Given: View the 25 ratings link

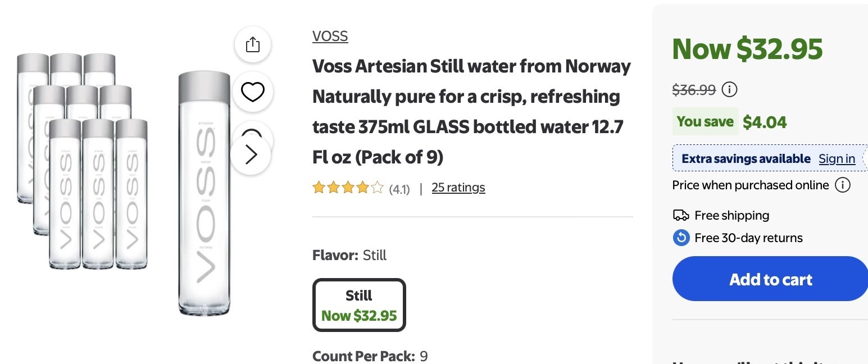Looking at the screenshot, I should click(x=458, y=188).
